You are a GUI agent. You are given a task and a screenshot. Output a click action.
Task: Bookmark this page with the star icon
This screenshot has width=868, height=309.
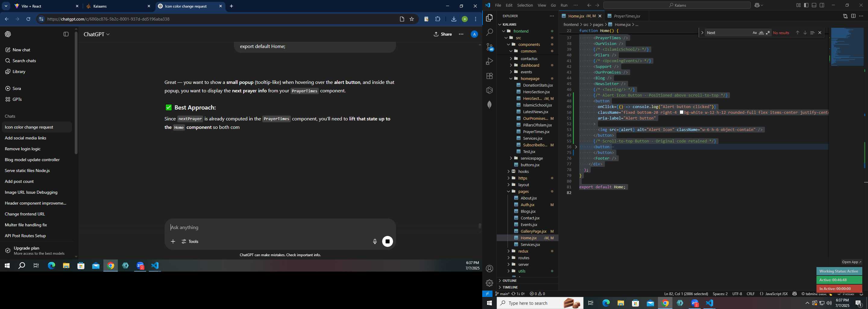412,19
